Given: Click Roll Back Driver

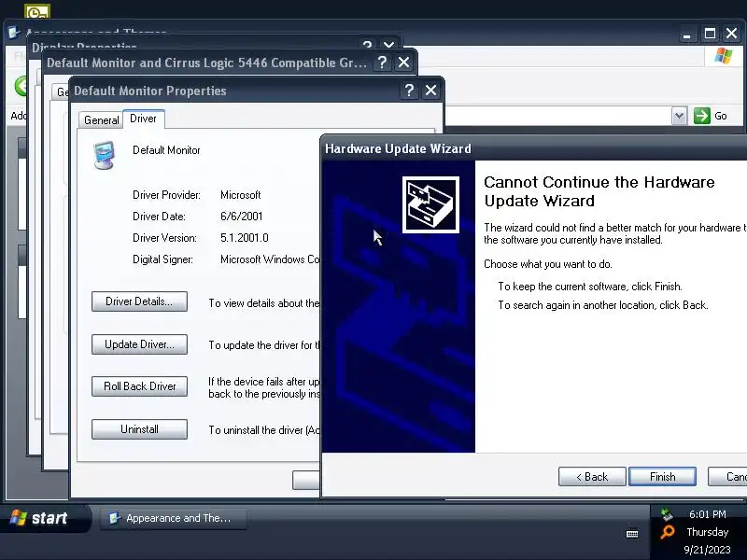Looking at the screenshot, I should [139, 386].
